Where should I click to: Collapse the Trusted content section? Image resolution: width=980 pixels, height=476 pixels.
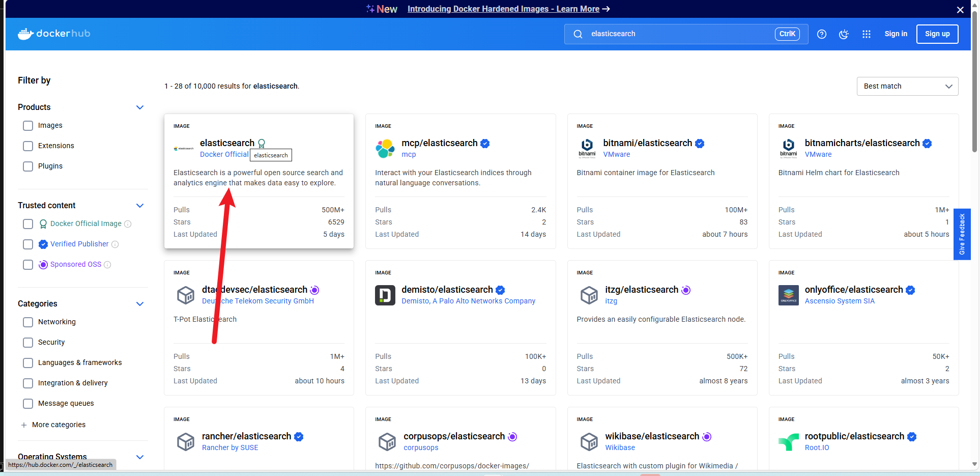pyautogui.click(x=140, y=206)
